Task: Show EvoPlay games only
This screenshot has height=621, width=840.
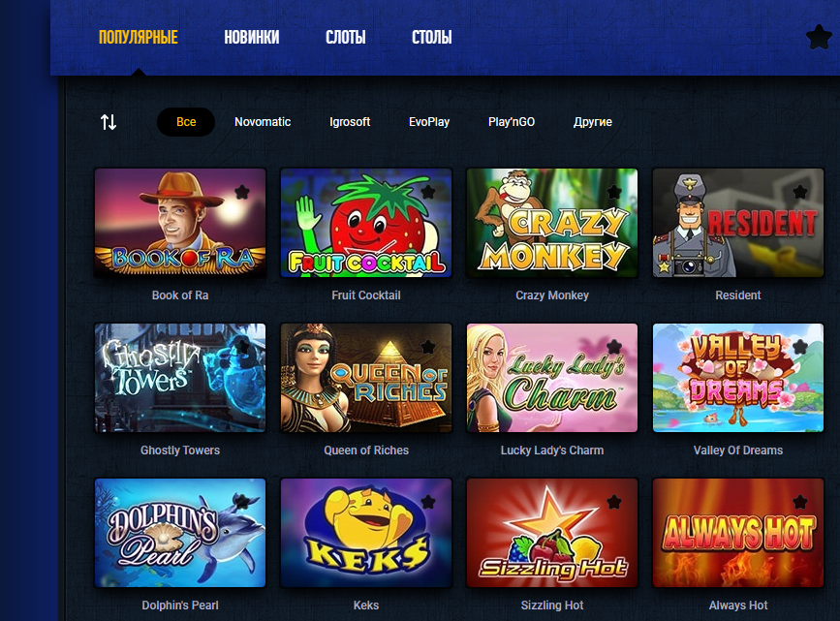Action: pos(429,122)
